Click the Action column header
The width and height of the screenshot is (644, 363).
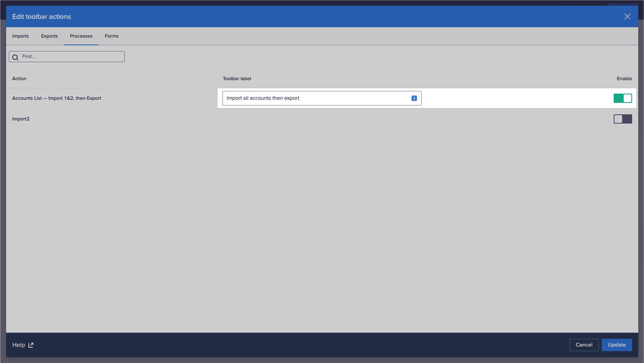[19, 78]
